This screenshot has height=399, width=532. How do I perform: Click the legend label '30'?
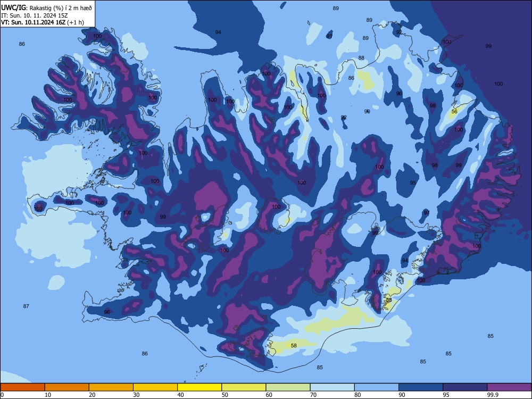136,395
